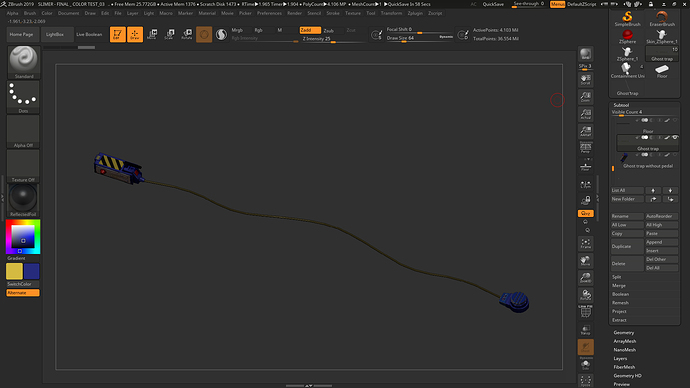
Task: Toggle the Ghost transparency button
Action: pos(585,347)
